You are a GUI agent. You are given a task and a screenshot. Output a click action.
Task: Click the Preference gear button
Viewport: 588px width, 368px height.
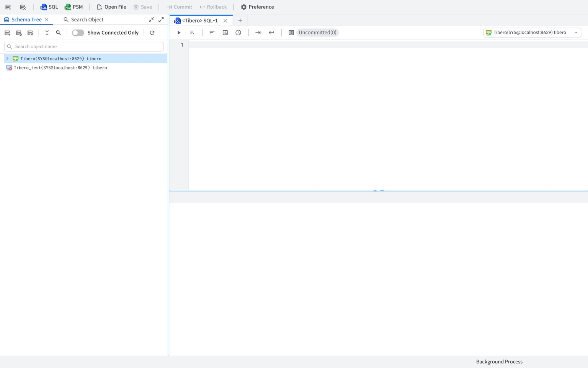[257, 7]
